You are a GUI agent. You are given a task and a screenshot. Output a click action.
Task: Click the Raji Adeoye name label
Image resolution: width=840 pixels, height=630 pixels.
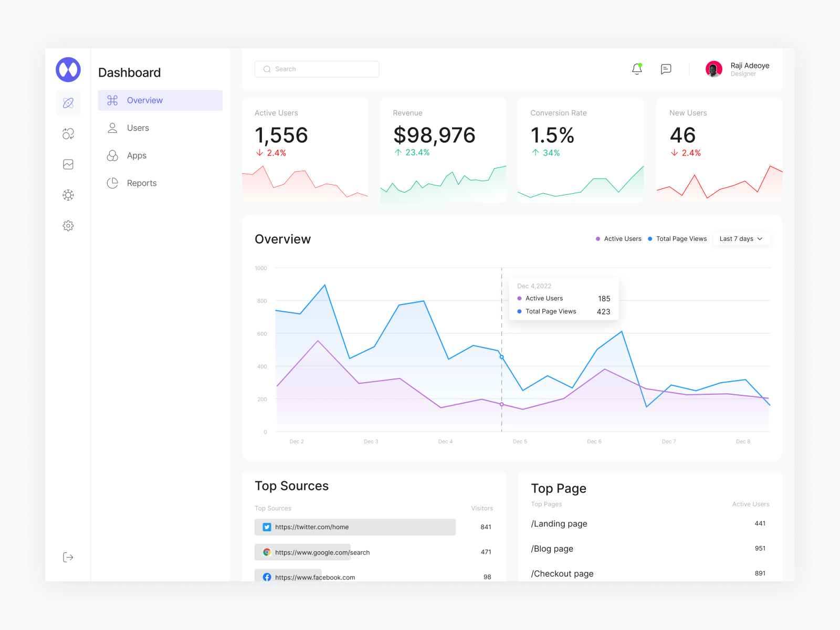click(750, 66)
